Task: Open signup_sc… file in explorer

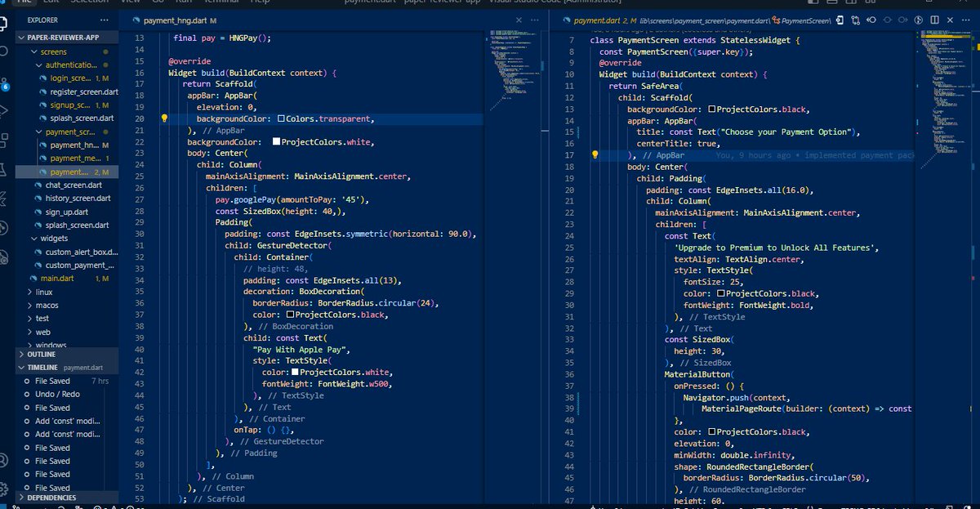Action: click(x=68, y=105)
